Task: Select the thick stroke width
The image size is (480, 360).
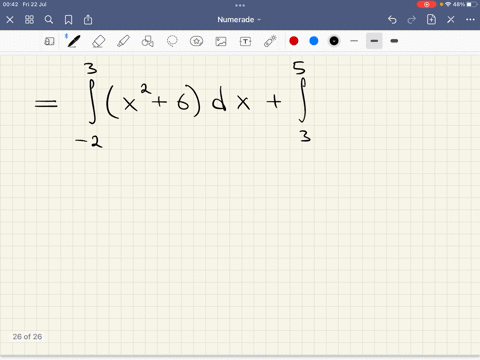Action: click(x=394, y=41)
